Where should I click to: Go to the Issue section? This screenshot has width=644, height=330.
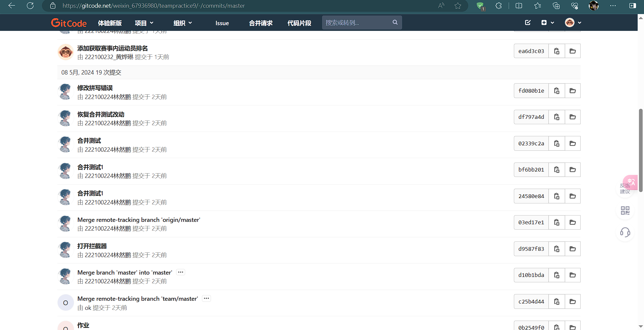point(222,23)
